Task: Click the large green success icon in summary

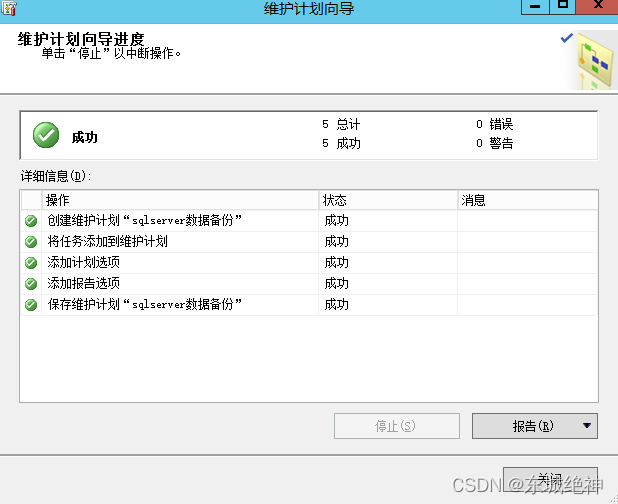Action: coord(46,135)
